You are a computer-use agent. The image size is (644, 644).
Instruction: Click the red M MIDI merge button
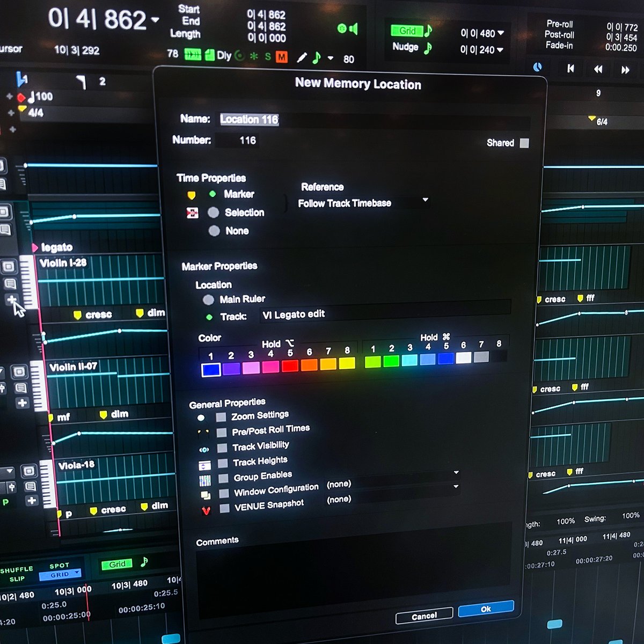[x=282, y=56]
